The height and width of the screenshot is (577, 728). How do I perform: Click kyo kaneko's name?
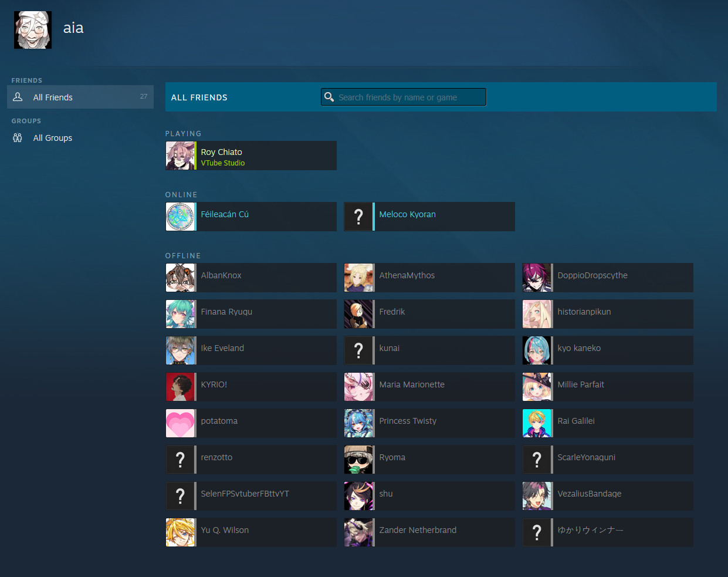(579, 348)
